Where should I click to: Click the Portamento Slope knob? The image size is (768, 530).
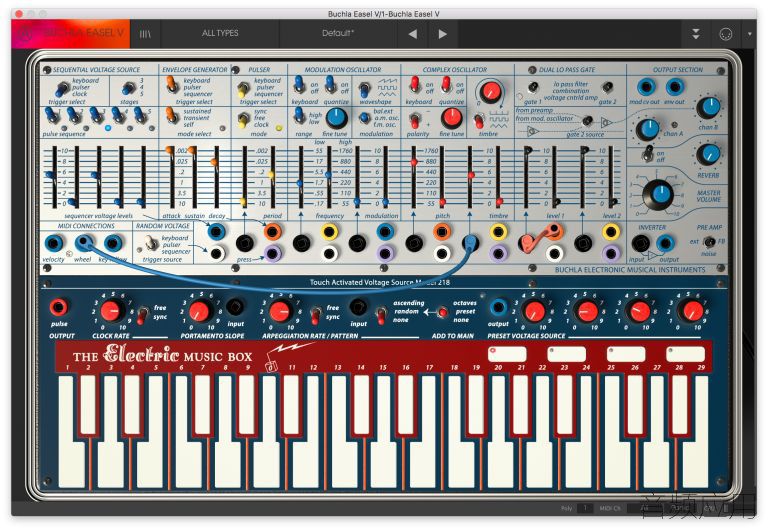(x=199, y=311)
